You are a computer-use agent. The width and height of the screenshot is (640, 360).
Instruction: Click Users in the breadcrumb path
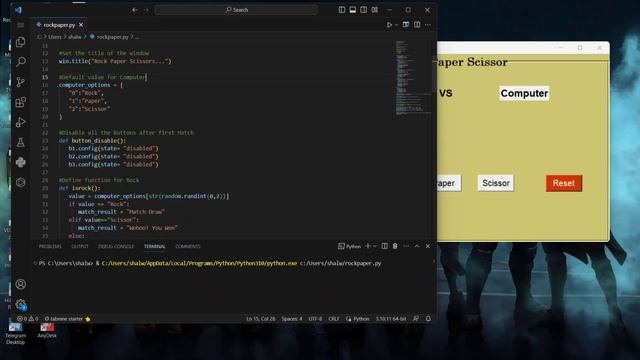tap(55, 37)
